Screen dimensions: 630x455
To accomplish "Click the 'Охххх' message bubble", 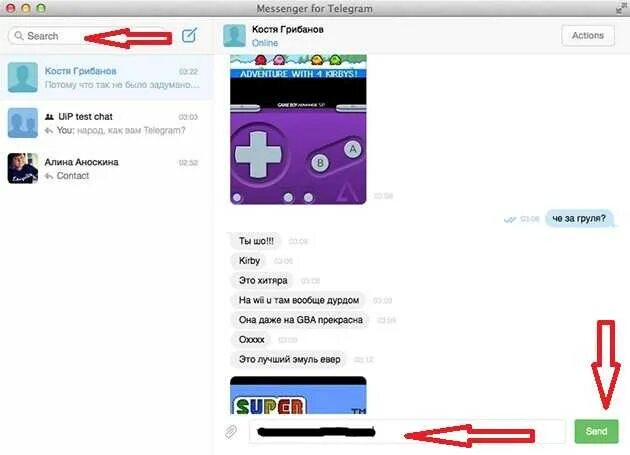I will 252,340.
